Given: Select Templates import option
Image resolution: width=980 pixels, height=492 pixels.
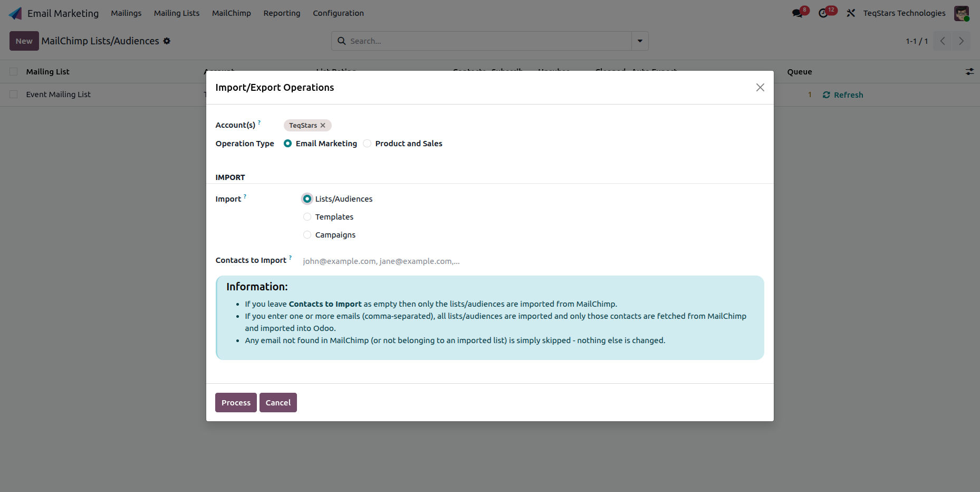Looking at the screenshot, I should point(307,217).
